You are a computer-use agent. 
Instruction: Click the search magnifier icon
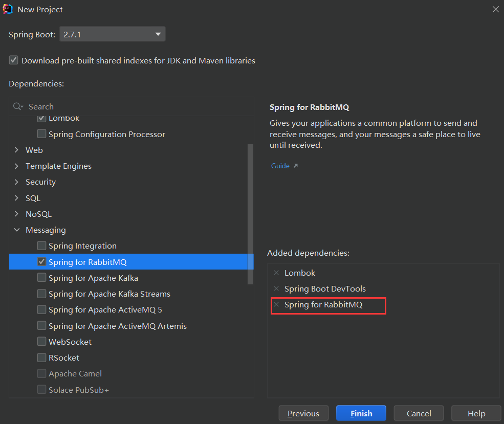tap(17, 106)
